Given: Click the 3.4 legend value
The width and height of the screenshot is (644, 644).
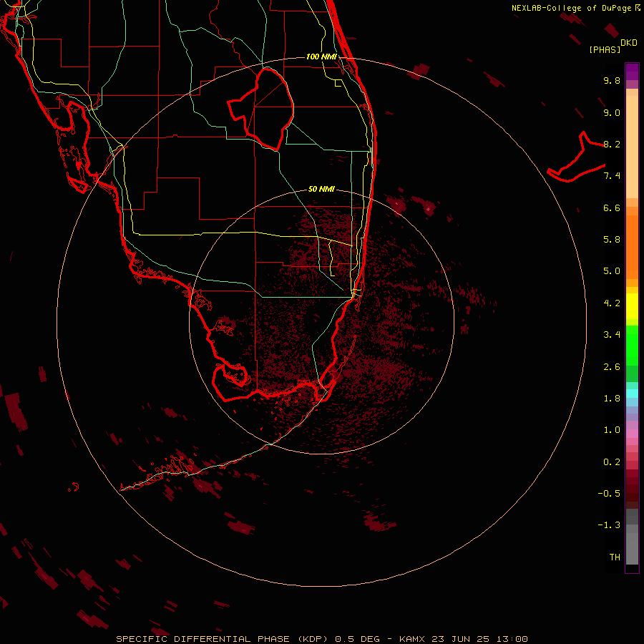Looking at the screenshot, I should [x=612, y=335].
